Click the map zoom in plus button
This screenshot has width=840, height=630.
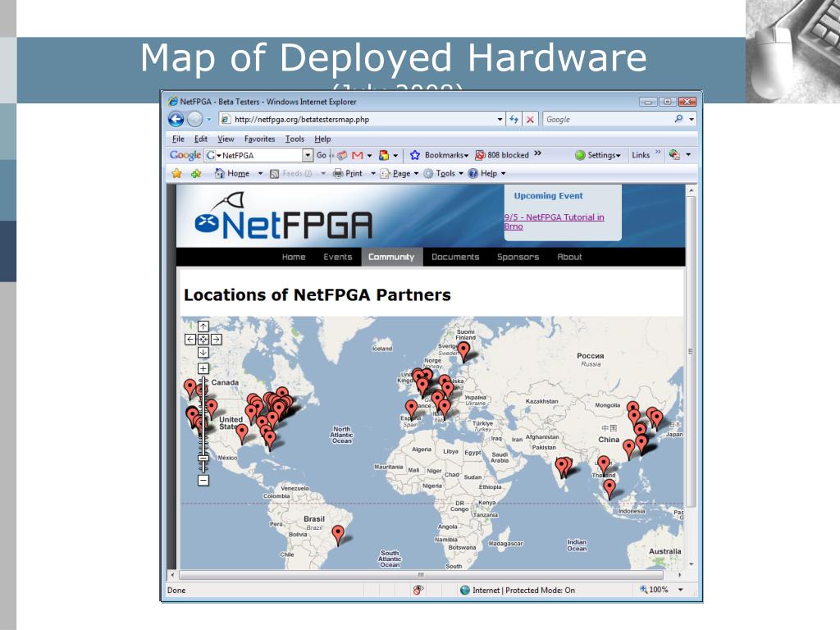click(203, 368)
